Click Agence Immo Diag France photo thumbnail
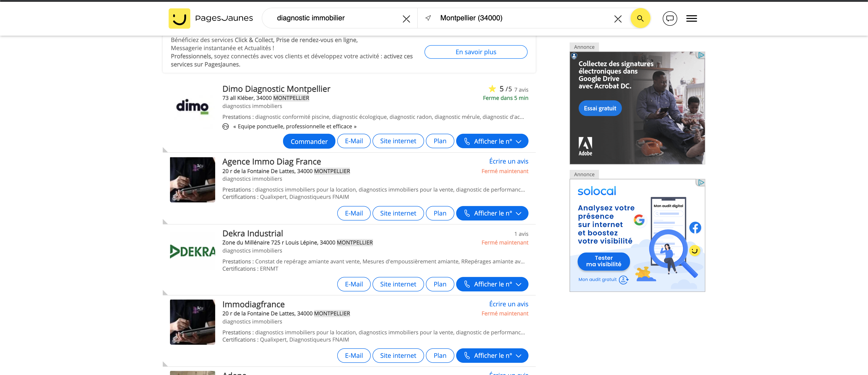The image size is (868, 375). 192,180
